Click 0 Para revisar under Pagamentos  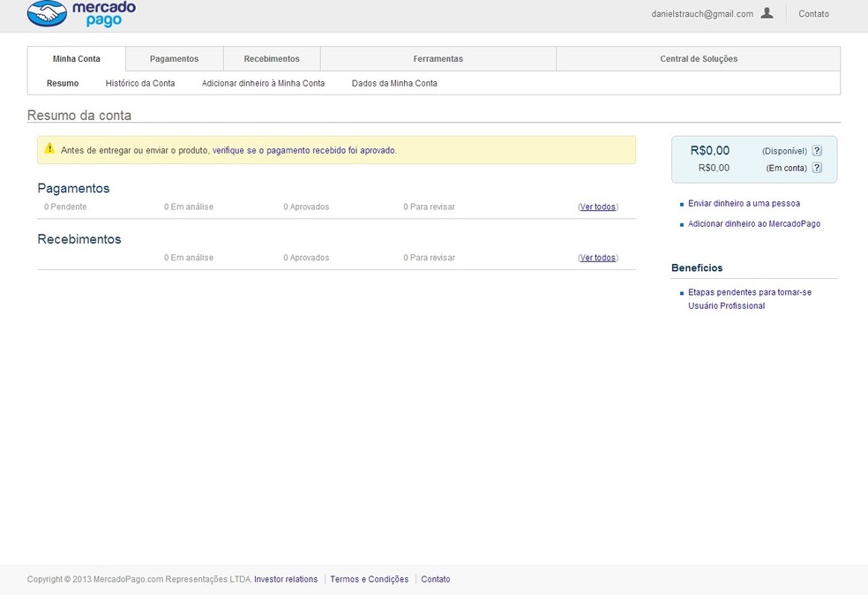coord(429,207)
